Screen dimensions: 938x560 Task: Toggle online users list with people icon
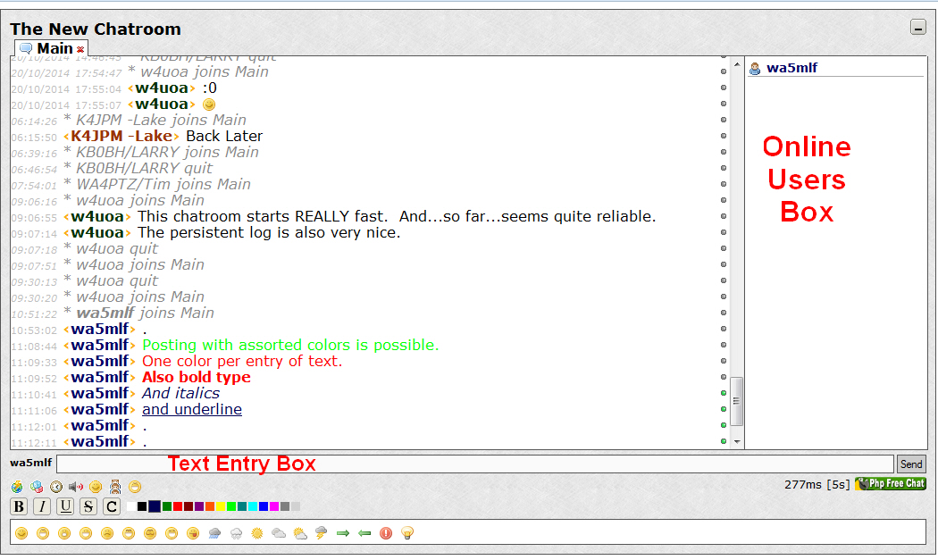coord(115,487)
